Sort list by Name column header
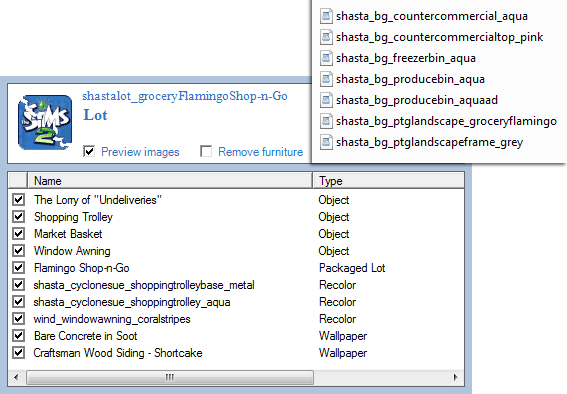The image size is (567, 394). 170,180
